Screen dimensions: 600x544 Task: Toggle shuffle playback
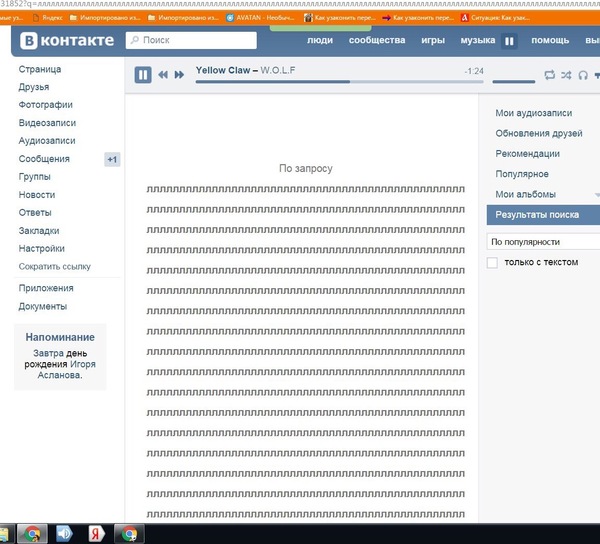pyautogui.click(x=566, y=75)
